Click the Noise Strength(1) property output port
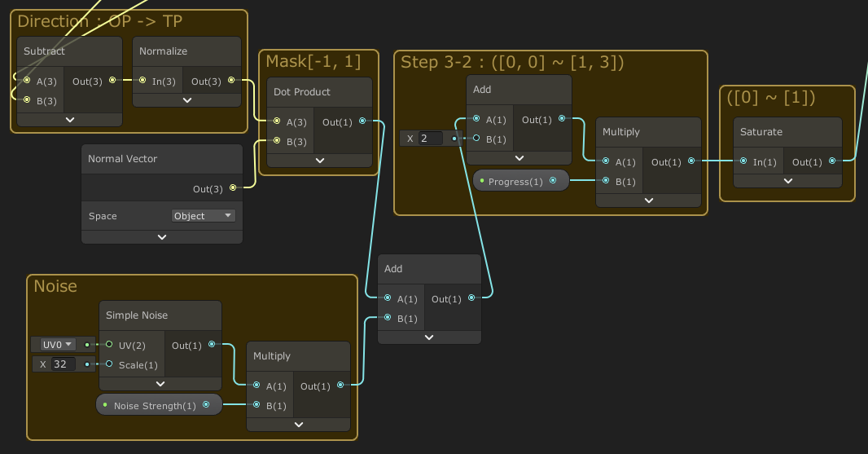The height and width of the screenshot is (454, 868). click(206, 404)
